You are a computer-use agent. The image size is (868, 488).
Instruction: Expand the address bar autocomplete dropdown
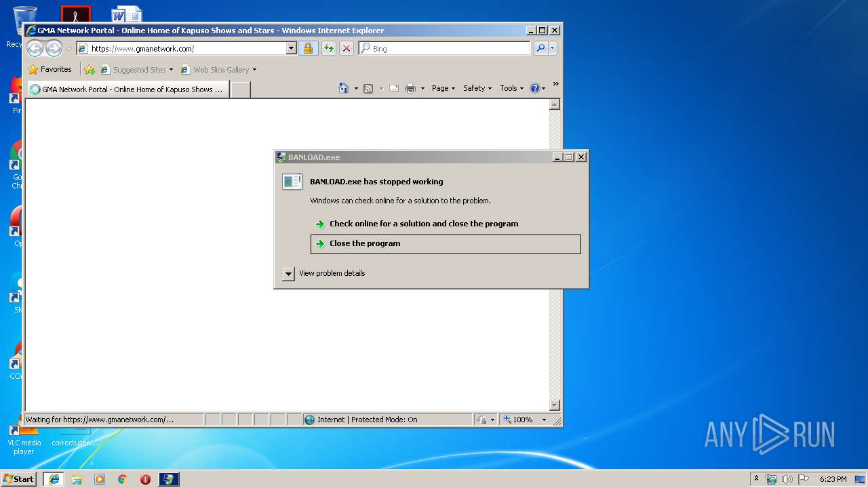(292, 49)
